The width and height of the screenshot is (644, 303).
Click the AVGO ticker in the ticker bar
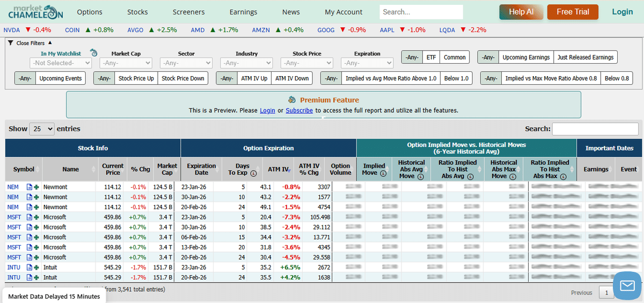136,30
